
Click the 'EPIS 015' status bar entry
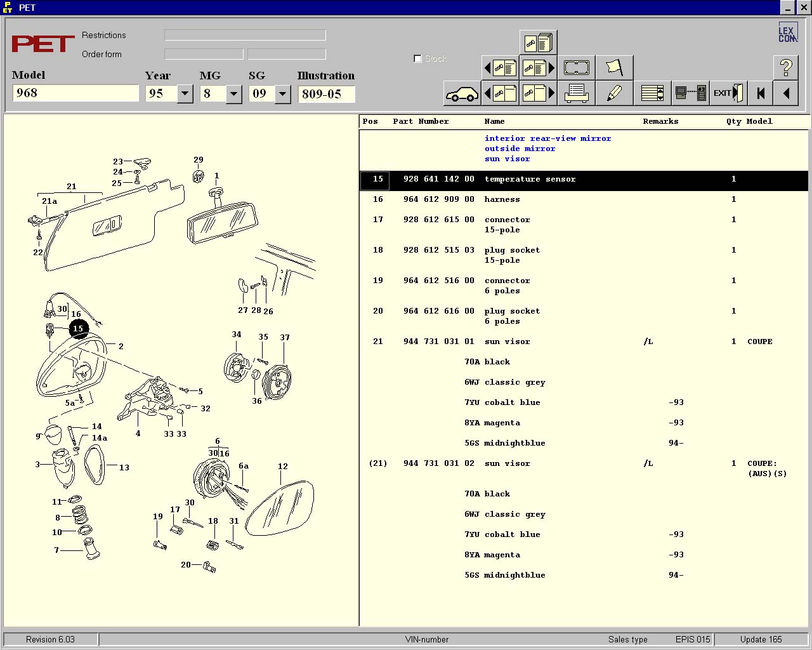(x=693, y=639)
